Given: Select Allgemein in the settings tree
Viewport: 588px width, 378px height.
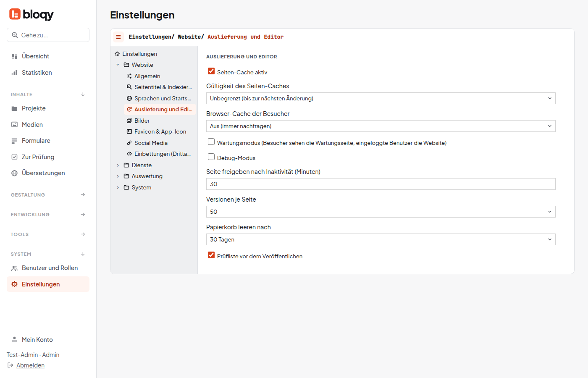Looking at the screenshot, I should tap(160, 76).
